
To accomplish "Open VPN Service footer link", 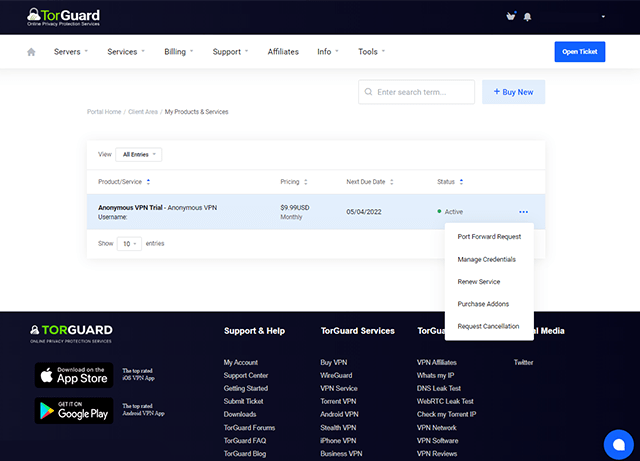I will coord(339,388).
